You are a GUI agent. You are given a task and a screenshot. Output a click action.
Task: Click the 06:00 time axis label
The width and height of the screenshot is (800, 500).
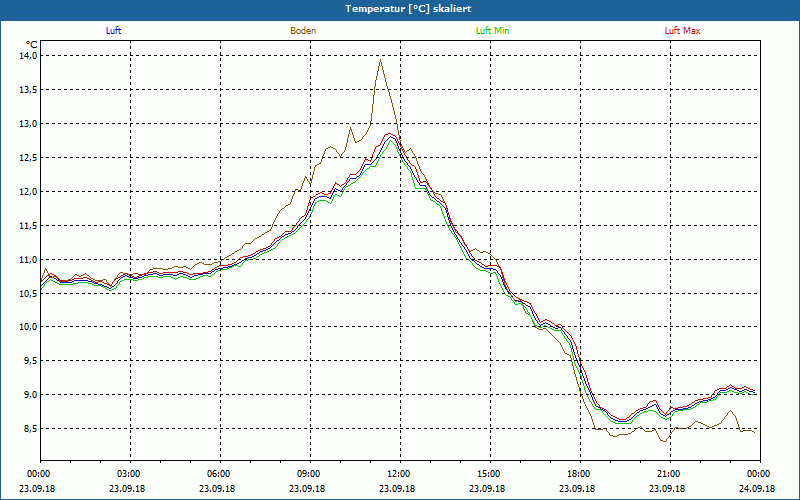(x=220, y=474)
